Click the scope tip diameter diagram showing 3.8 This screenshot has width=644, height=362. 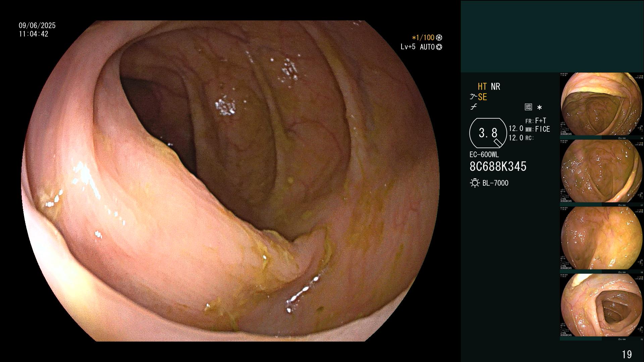pos(488,133)
